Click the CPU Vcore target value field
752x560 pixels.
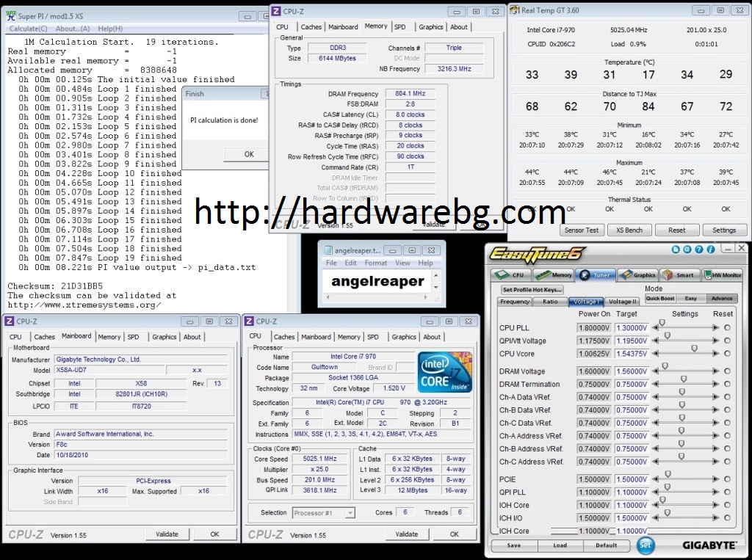[x=632, y=354]
